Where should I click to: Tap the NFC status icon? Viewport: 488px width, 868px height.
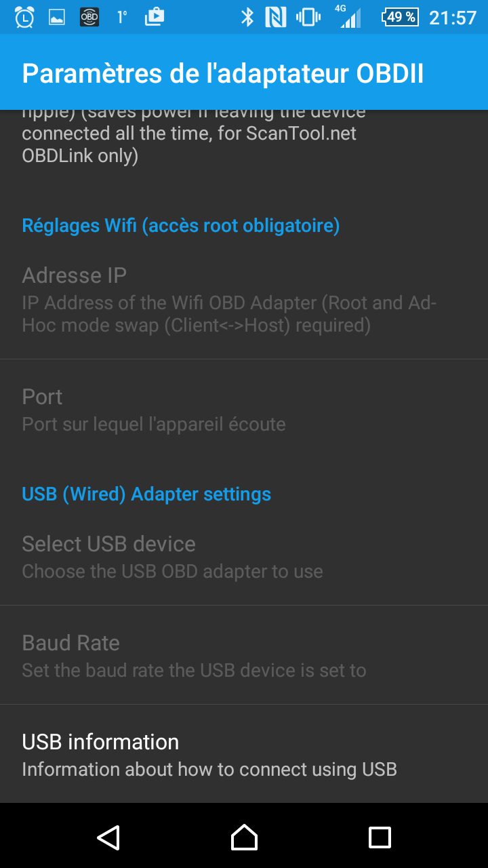[275, 17]
